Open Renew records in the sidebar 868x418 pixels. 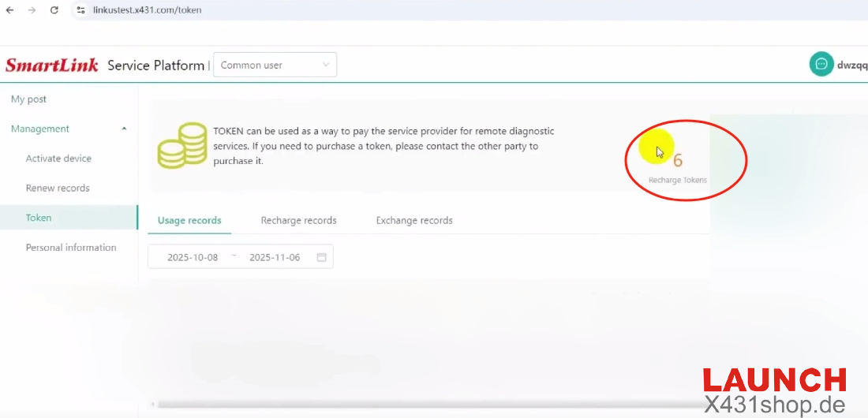[x=58, y=188]
